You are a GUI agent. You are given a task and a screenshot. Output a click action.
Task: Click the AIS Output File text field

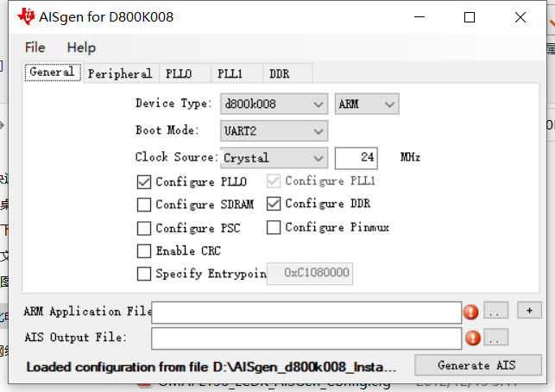tap(306, 338)
